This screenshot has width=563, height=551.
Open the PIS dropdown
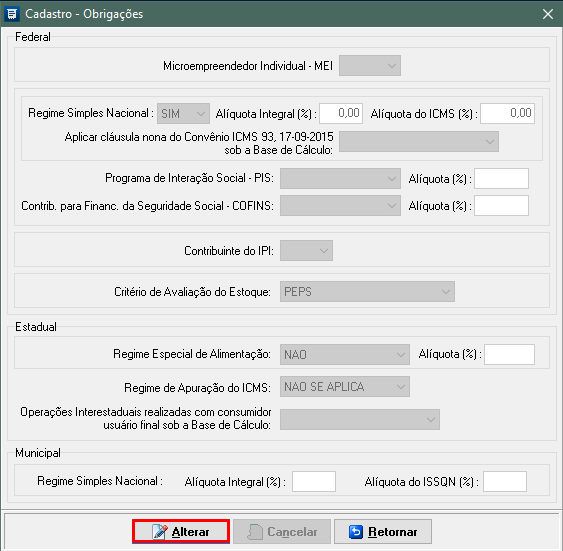340,178
